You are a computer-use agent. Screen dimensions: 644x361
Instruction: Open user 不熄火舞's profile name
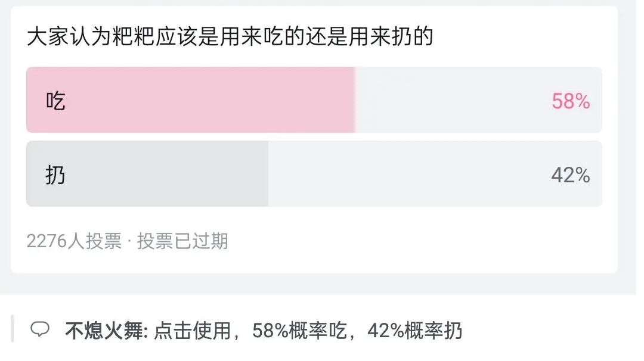pos(106,330)
